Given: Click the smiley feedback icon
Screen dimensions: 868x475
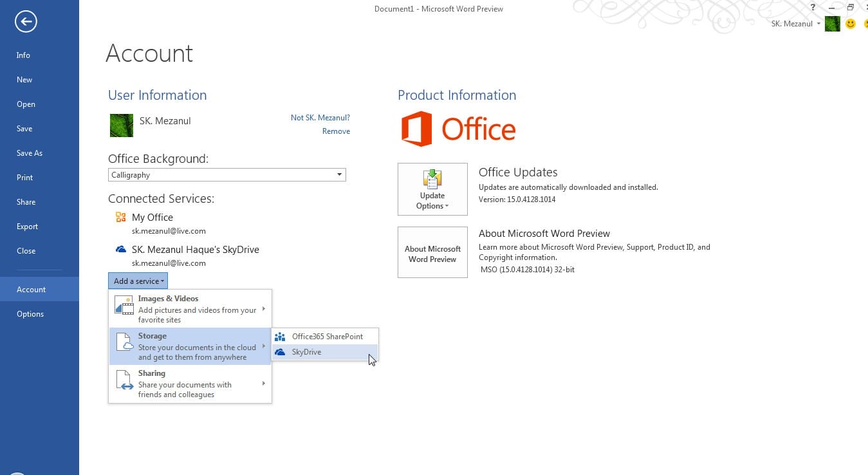Looking at the screenshot, I should 851,24.
